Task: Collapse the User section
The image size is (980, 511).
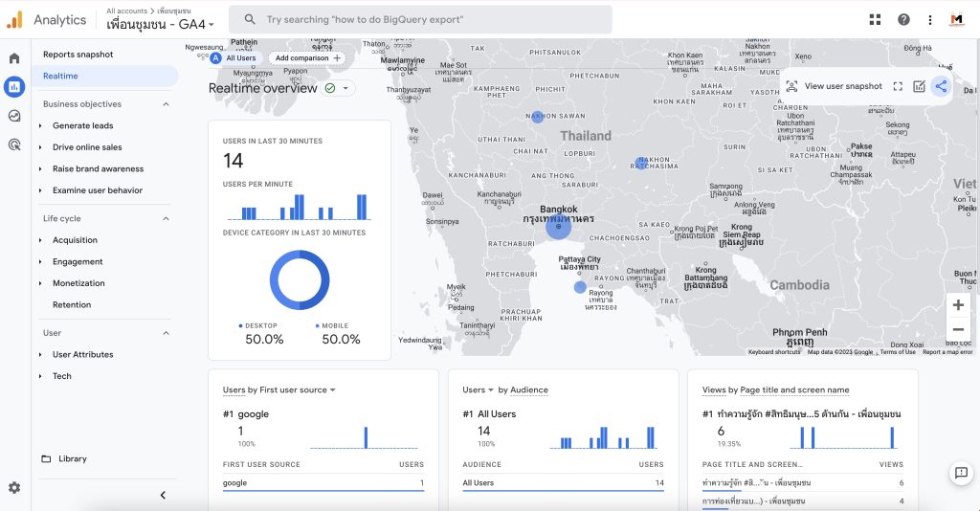Action: [166, 333]
